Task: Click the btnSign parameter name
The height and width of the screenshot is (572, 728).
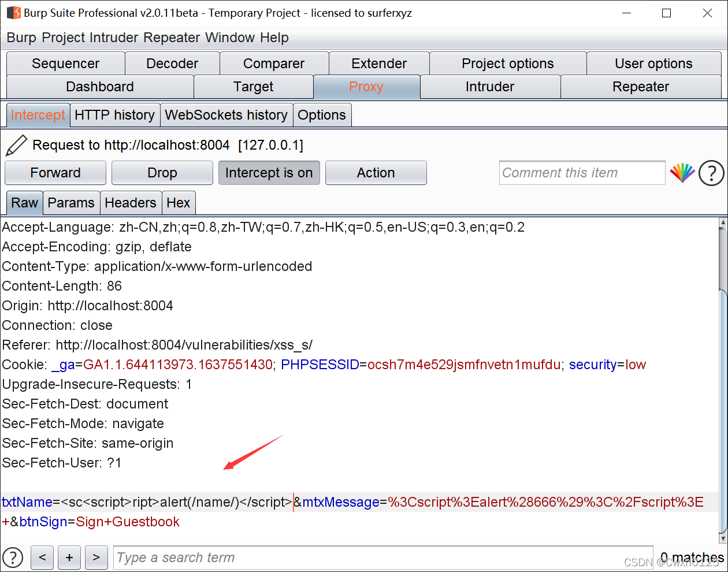Action: tap(43, 522)
